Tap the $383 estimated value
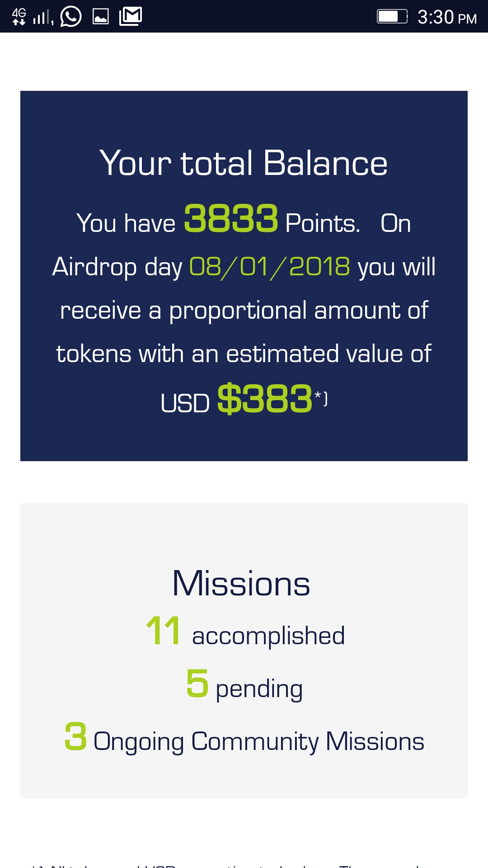 tap(265, 399)
